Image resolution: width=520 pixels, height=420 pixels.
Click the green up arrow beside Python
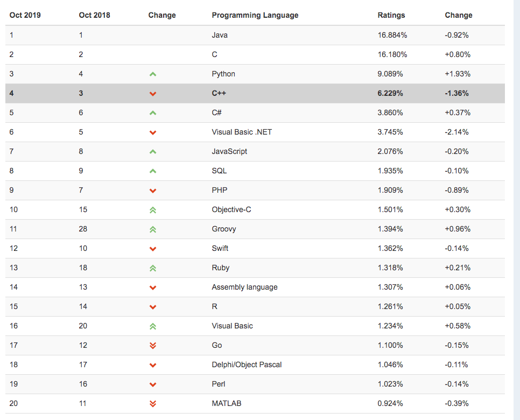pos(153,74)
